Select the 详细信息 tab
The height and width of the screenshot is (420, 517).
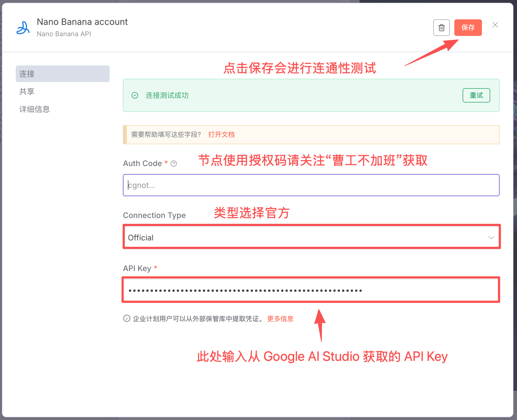tap(35, 109)
